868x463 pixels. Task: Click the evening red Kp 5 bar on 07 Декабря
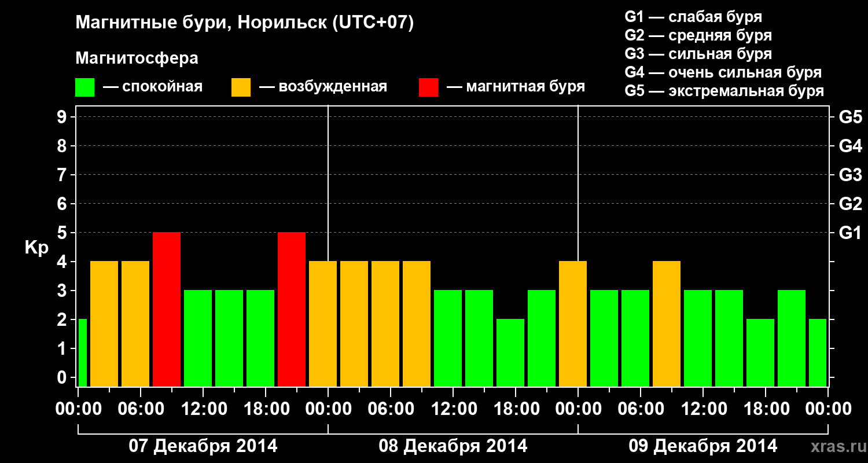[x=292, y=309]
